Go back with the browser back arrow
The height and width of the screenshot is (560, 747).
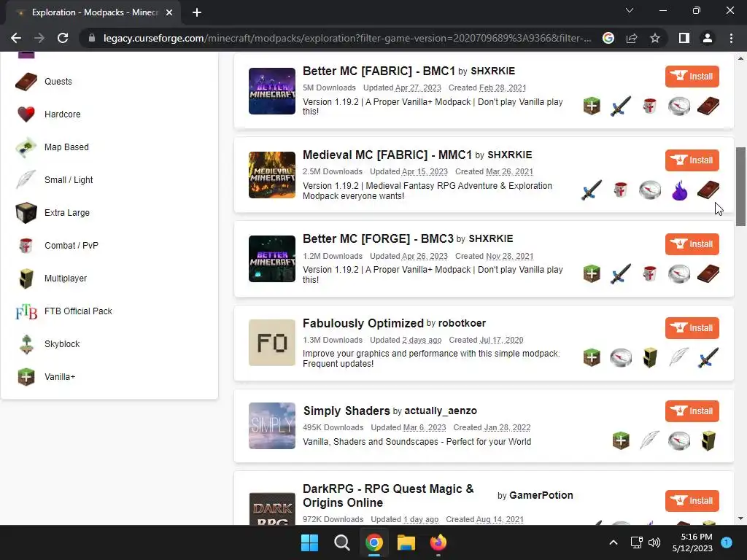16,38
